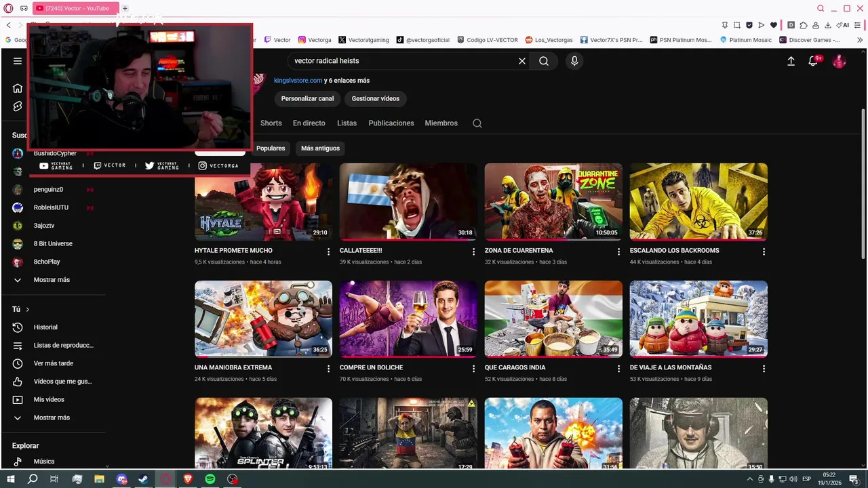
Task: Click the Personalizar canal button
Action: [x=307, y=99]
